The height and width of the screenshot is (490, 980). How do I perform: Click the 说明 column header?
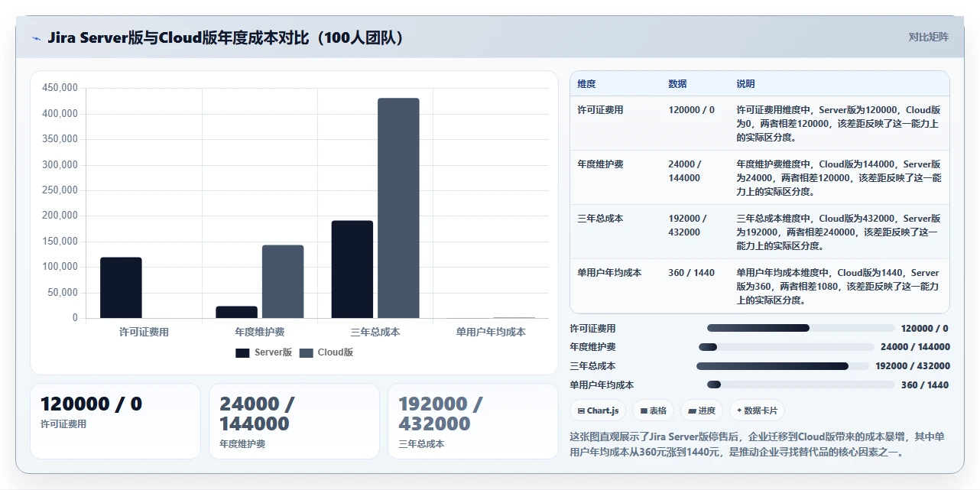pos(746,83)
